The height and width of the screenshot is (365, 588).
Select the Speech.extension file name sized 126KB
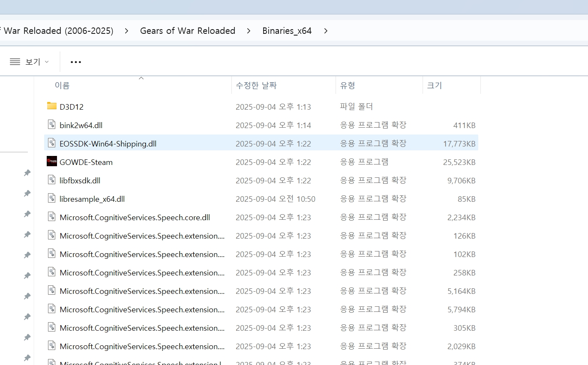pos(142,236)
